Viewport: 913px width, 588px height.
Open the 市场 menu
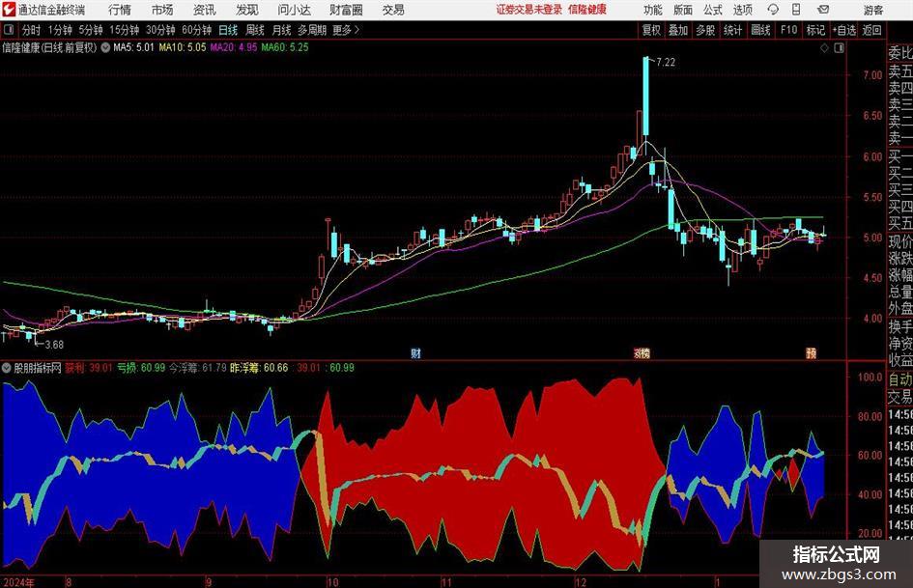pos(162,10)
